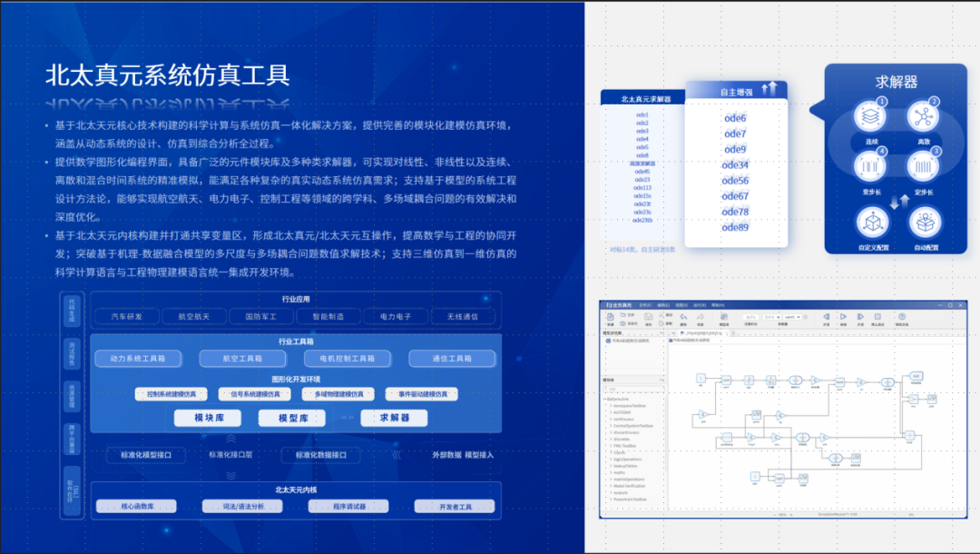This screenshot has height=554, width=980.
Task: Open the 文件 menu in simulation window
Action: (x=645, y=305)
